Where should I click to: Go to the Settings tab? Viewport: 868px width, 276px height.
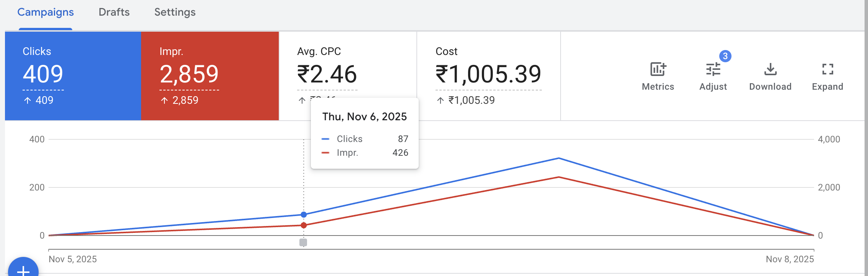click(175, 12)
